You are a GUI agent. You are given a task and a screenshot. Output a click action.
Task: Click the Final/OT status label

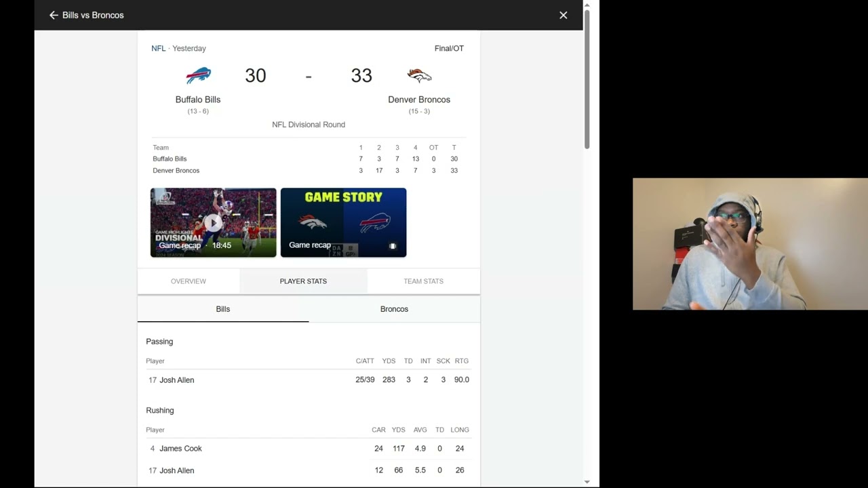[449, 48]
